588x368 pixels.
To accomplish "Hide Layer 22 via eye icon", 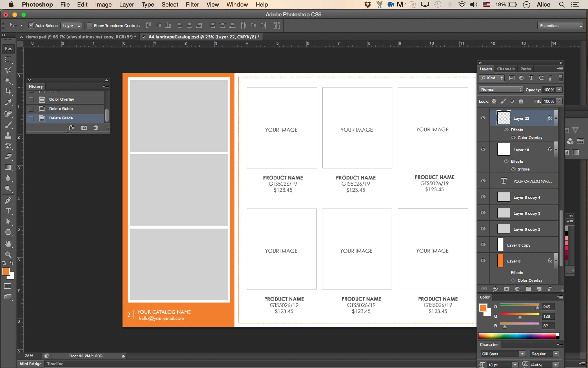I will 483,118.
